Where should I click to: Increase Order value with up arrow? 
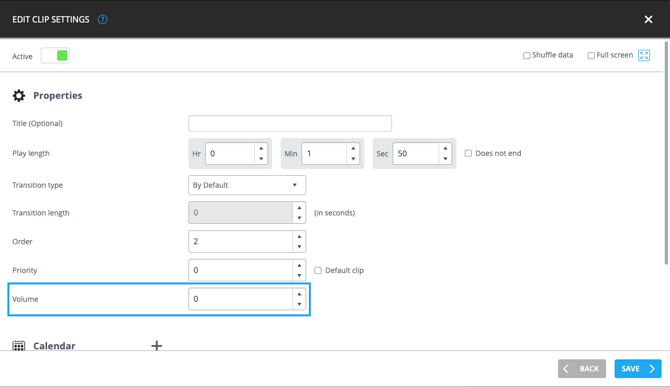[x=299, y=236]
